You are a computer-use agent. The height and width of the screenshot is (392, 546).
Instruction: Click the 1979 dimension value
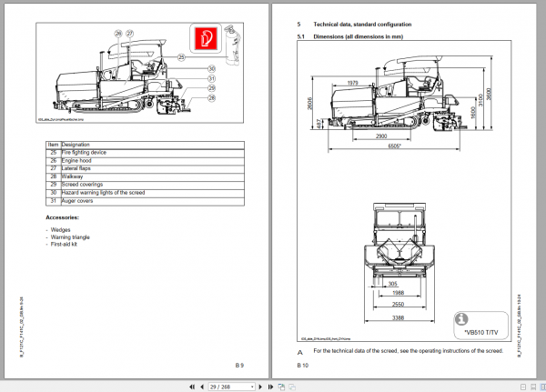(352, 83)
